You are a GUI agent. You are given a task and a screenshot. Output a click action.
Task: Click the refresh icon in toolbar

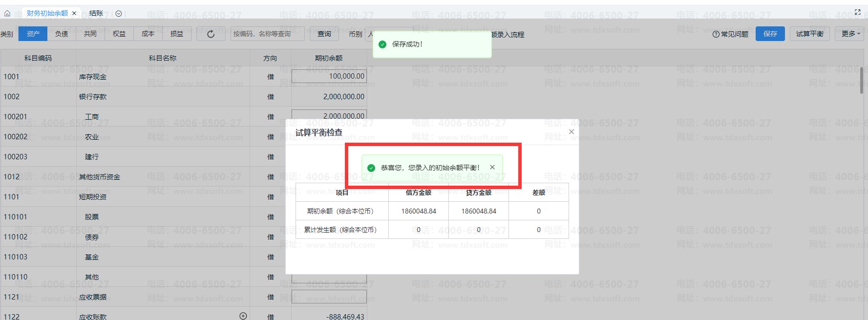[x=211, y=34]
